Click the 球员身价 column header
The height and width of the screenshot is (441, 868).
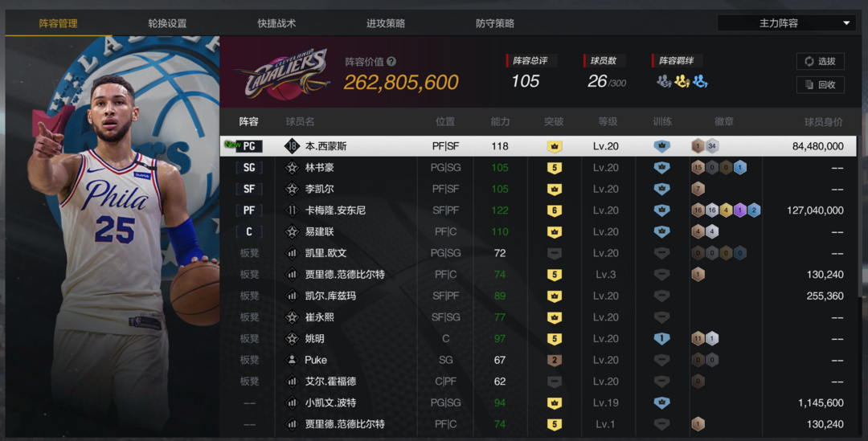pyautogui.click(x=823, y=122)
